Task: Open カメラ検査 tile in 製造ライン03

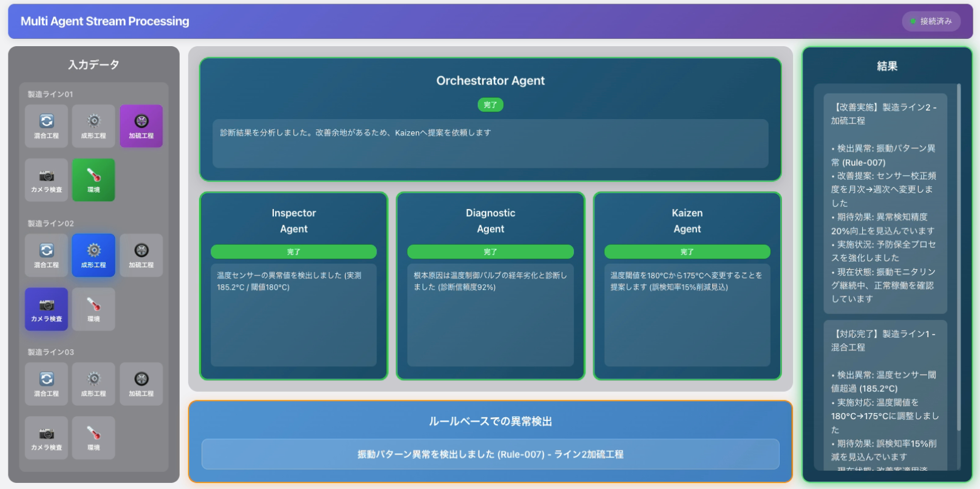Action: tap(47, 438)
